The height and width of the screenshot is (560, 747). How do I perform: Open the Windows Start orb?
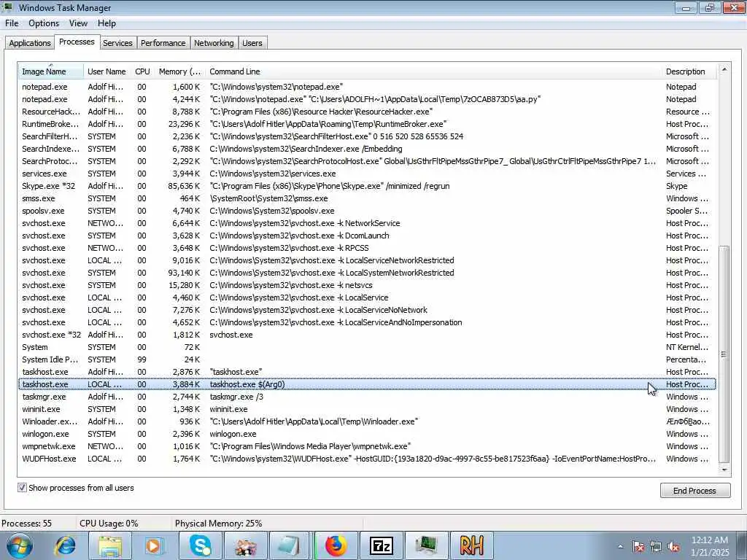tap(20, 545)
